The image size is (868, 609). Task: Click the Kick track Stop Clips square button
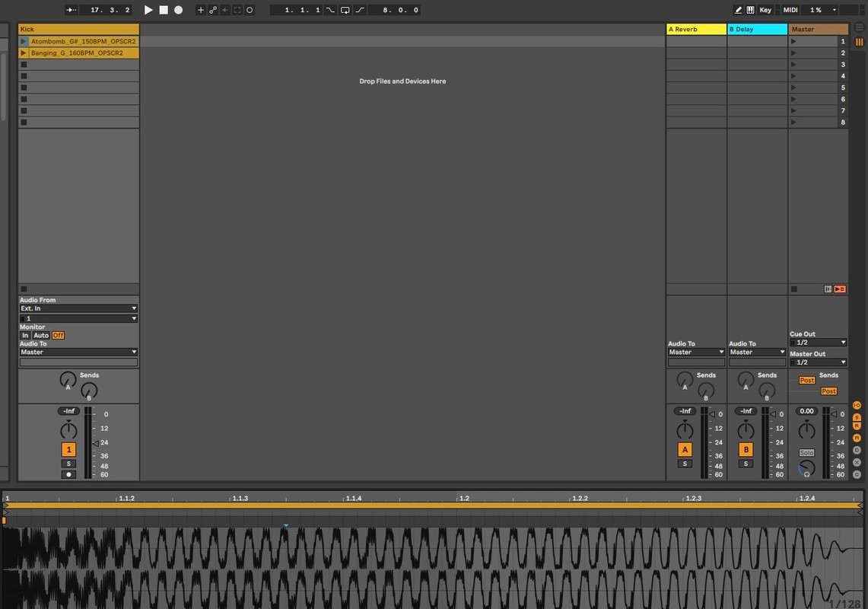coord(24,289)
